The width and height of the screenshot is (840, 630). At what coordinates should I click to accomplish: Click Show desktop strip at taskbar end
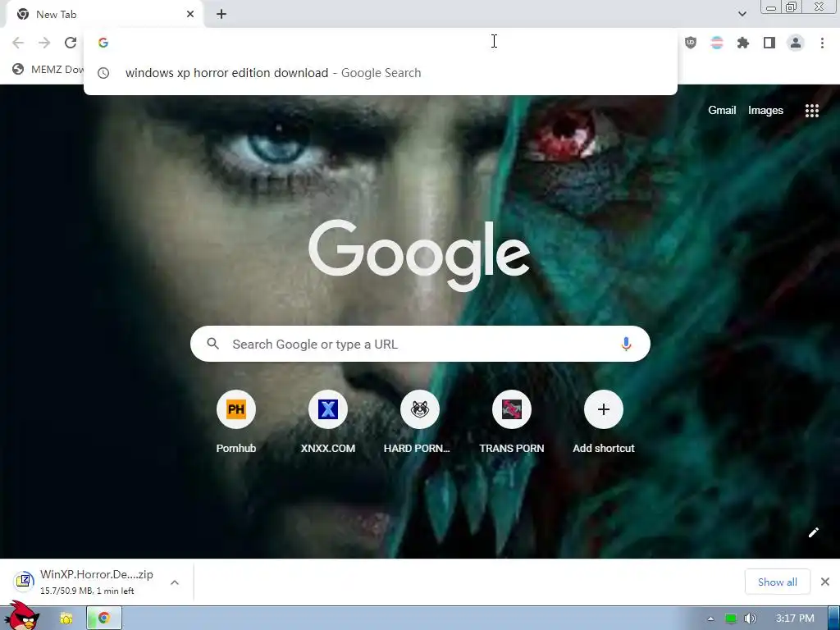(834, 619)
